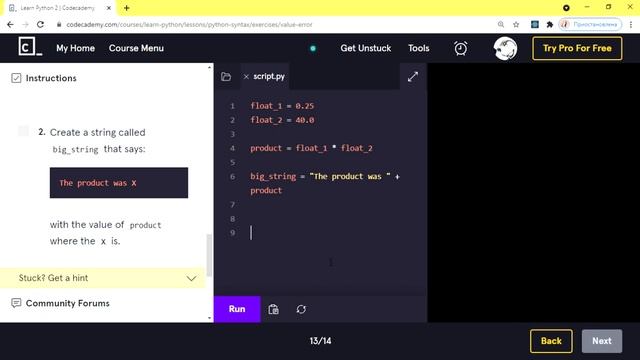Open the alarm clock timer icon
The width and height of the screenshot is (640, 360).
(460, 48)
